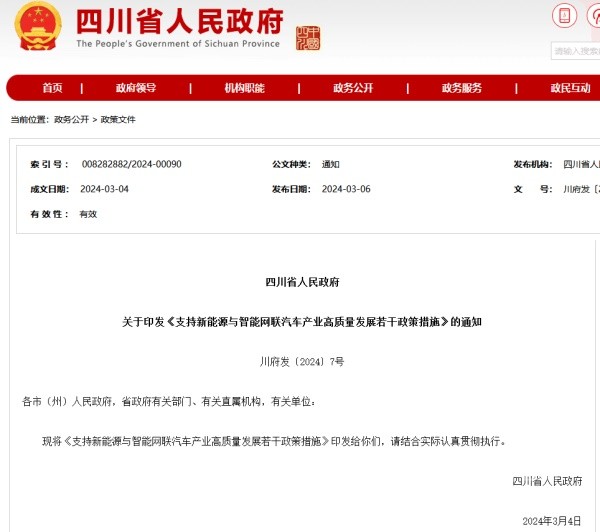
Task: Click the national emblem logo
Action: (38, 26)
